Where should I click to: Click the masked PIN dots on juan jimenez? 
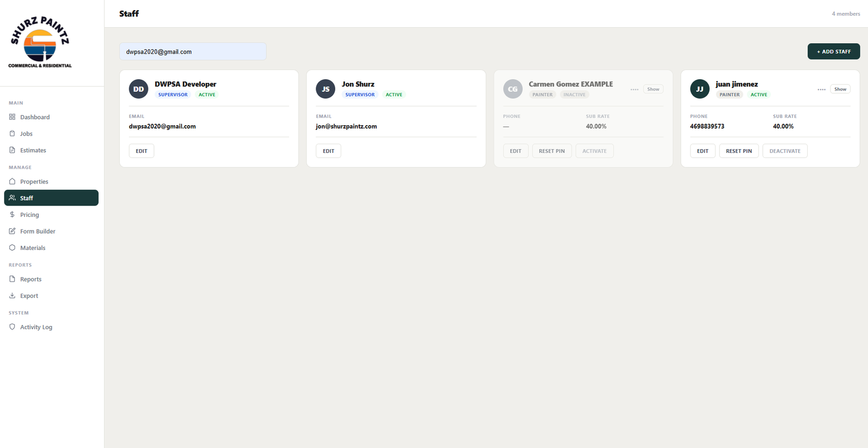(821, 89)
